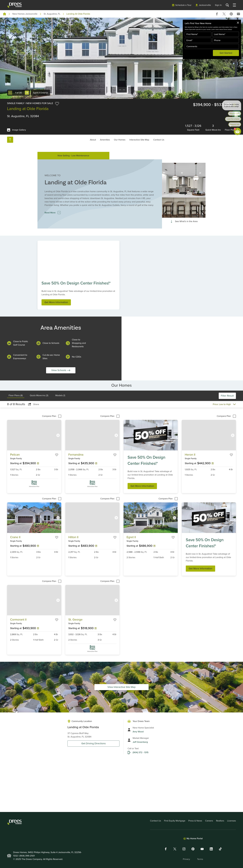Open the Image Gallery icon
The height and width of the screenshot is (868, 243).
coord(9,130)
